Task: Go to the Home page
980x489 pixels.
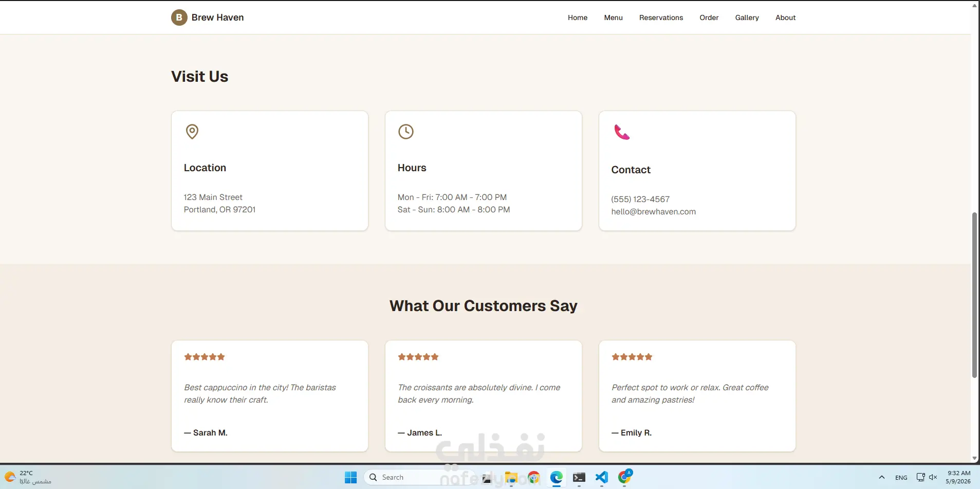Action: tap(578, 17)
